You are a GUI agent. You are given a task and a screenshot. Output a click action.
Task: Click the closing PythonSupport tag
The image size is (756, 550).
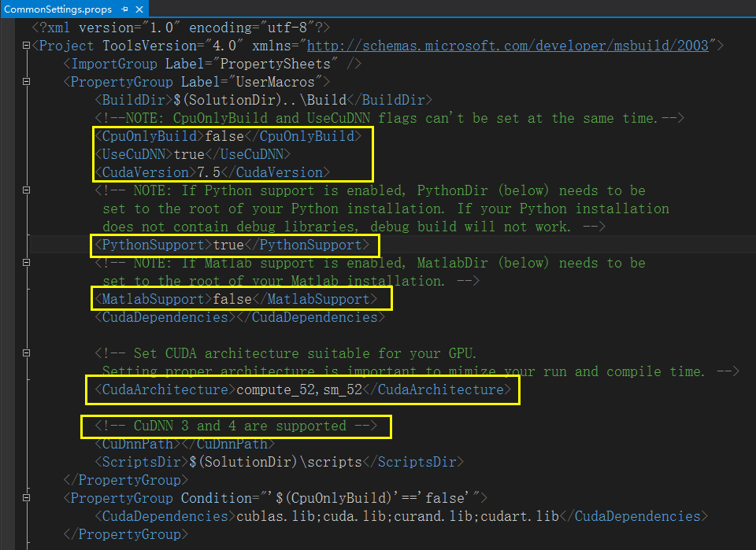pyautogui.click(x=306, y=245)
